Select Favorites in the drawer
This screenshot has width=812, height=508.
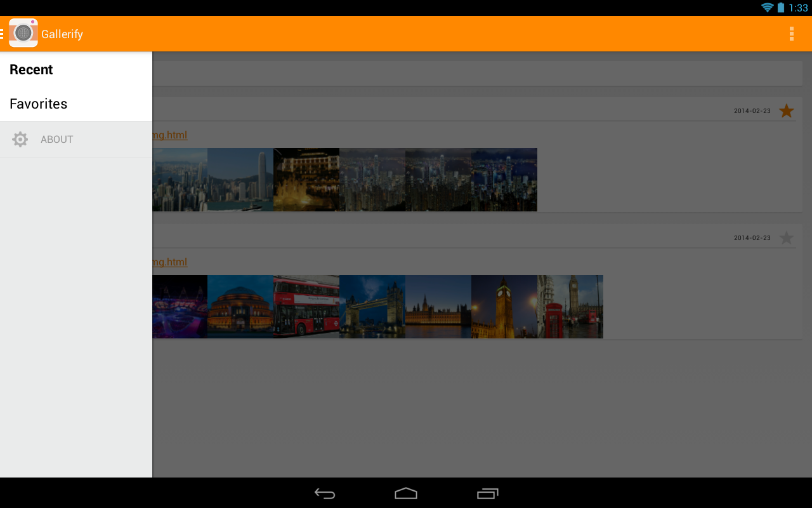point(76,104)
